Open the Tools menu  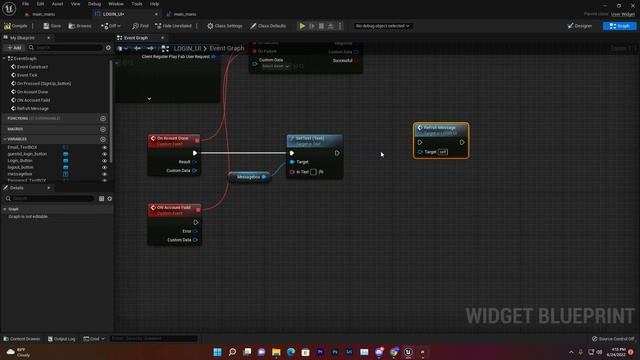(x=137, y=4)
